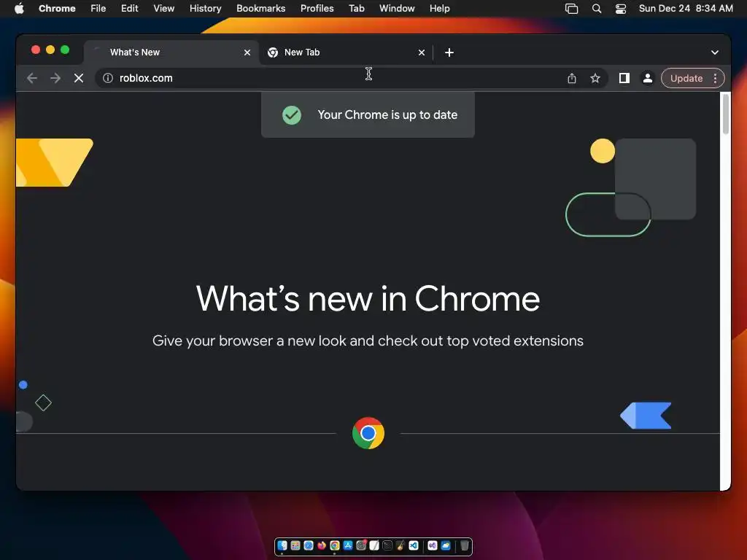The image size is (747, 560).
Task: Click the date and time clock
Action: coord(686,8)
